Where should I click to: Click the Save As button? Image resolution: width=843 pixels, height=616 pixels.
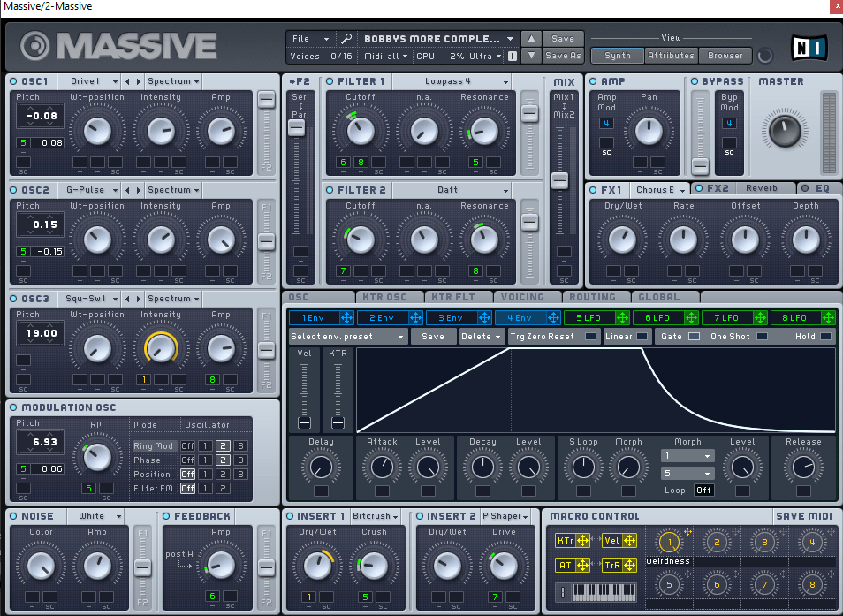click(x=563, y=56)
